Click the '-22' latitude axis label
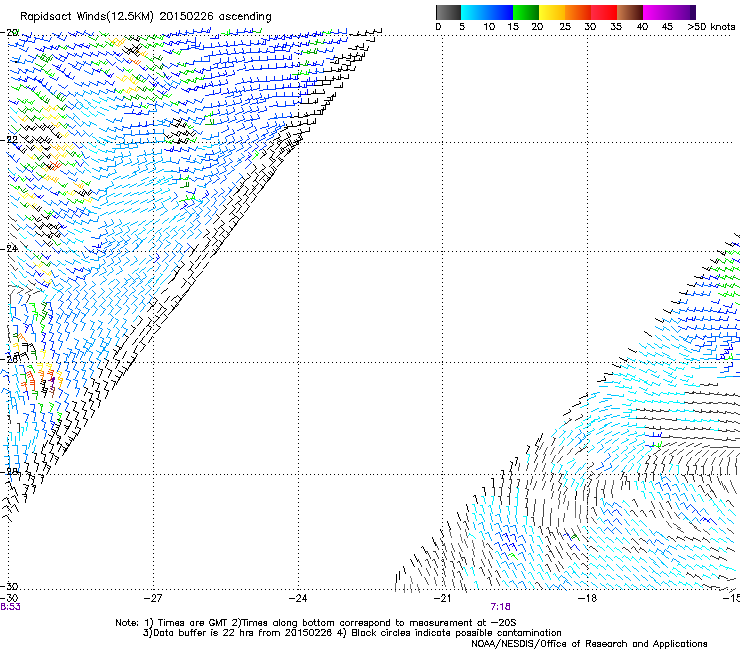 (x=9, y=140)
